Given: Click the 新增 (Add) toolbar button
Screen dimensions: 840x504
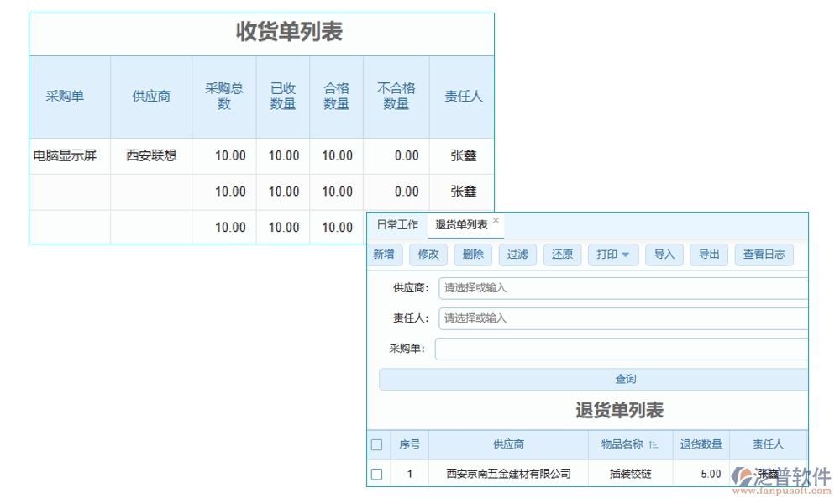Looking at the screenshot, I should pos(384,255).
